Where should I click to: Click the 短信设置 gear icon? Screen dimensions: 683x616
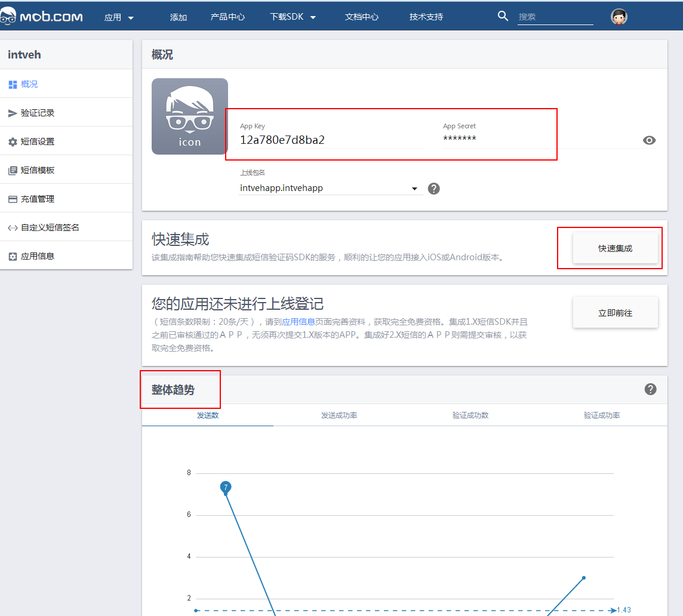coord(13,142)
